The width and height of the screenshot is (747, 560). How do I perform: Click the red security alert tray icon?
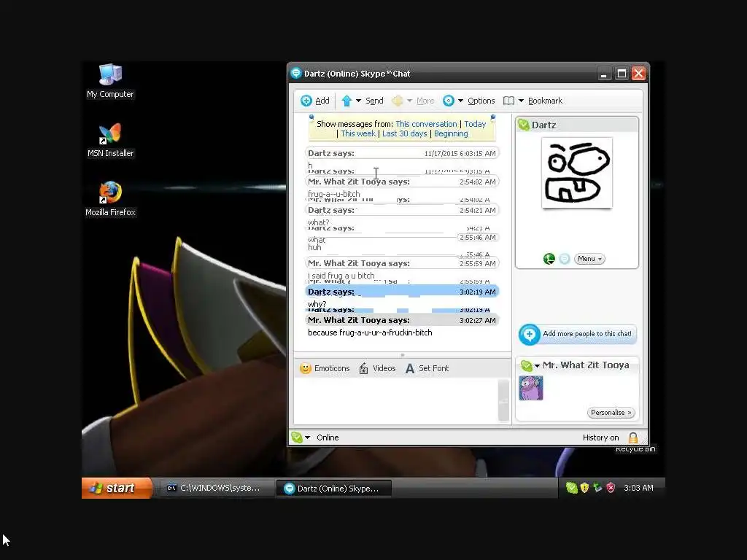tap(611, 488)
